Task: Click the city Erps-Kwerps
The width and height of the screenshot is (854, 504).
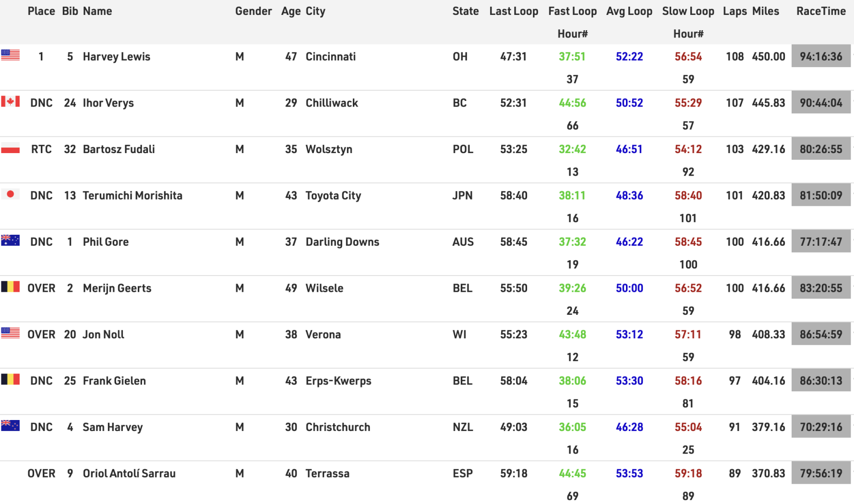Action: 338,381
